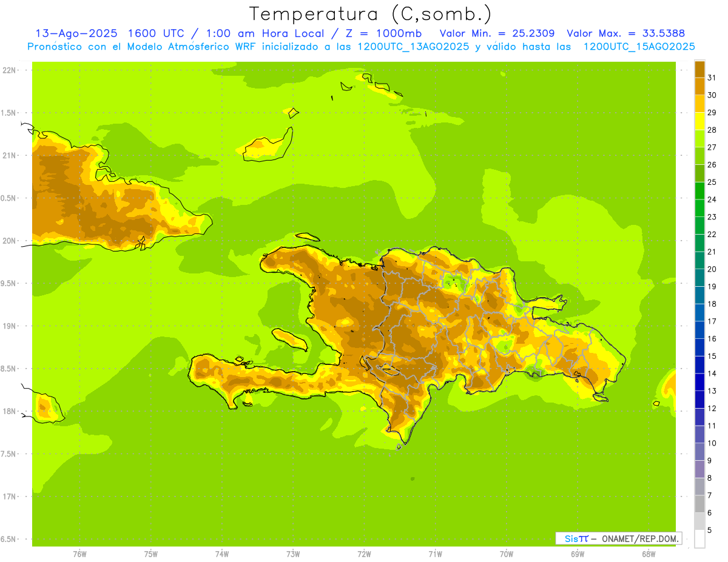Click the "1200UTC_15AGO2025" valid-until time
The height and width of the screenshot is (562, 728).
639,47
